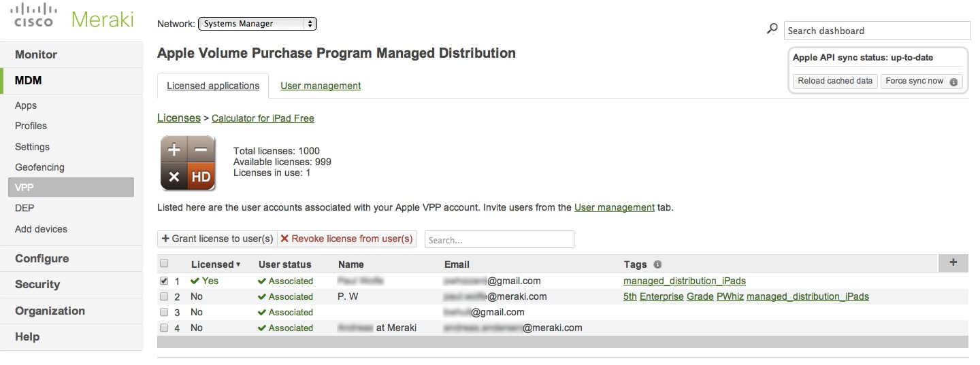Click the Licenses breadcrumb link
Screen dimensions: 980x365
179,118
